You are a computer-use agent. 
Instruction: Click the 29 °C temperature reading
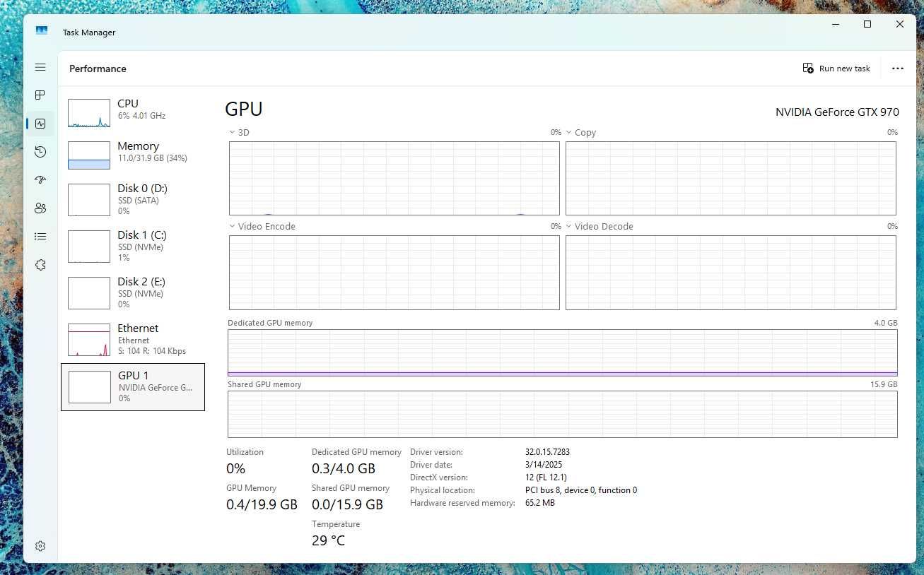(328, 540)
